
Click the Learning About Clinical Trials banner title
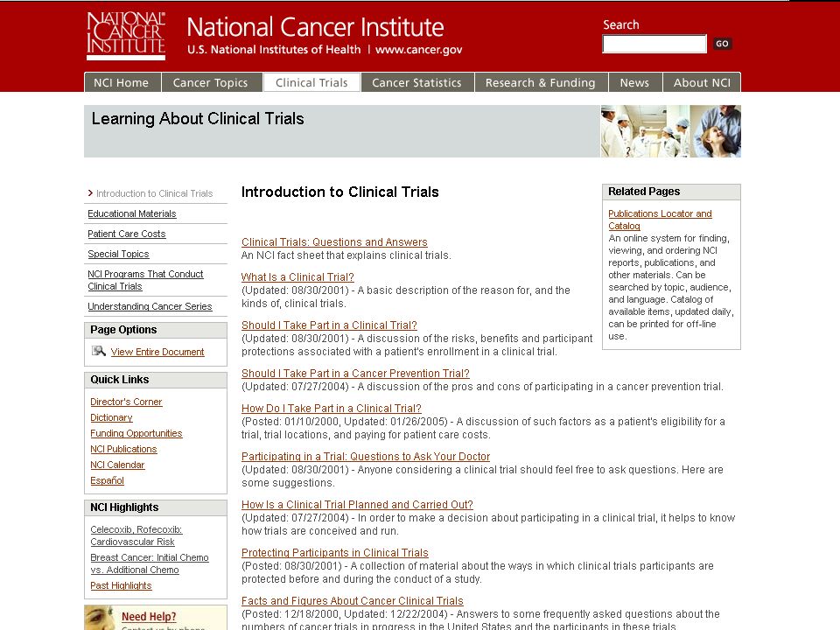(x=198, y=118)
